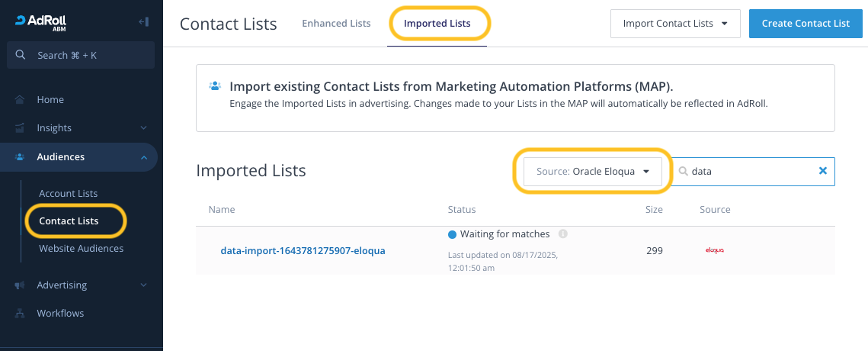Collapse the sidebar with the arrow icon
Viewport: 868px width, 351px height.
[143, 22]
